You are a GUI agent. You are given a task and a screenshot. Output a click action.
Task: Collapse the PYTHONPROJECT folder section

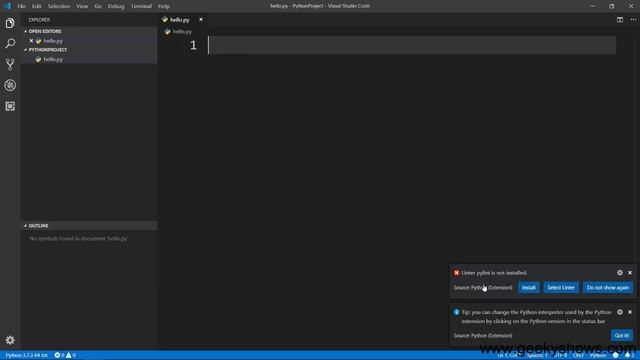click(x=48, y=50)
